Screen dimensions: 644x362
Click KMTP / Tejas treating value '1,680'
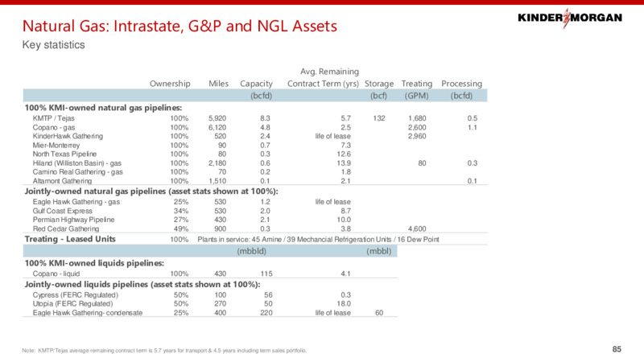[x=417, y=118]
